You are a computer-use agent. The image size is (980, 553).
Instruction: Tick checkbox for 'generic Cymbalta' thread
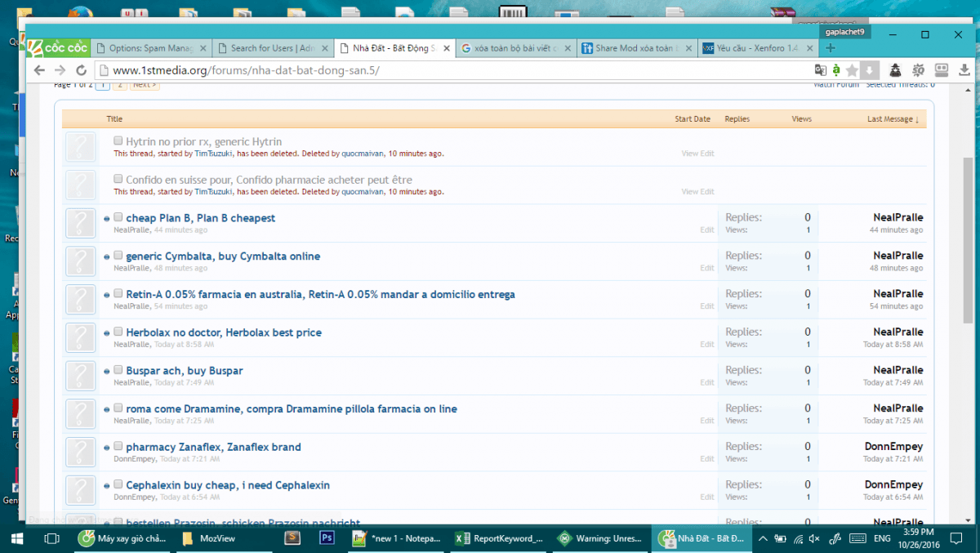(118, 256)
